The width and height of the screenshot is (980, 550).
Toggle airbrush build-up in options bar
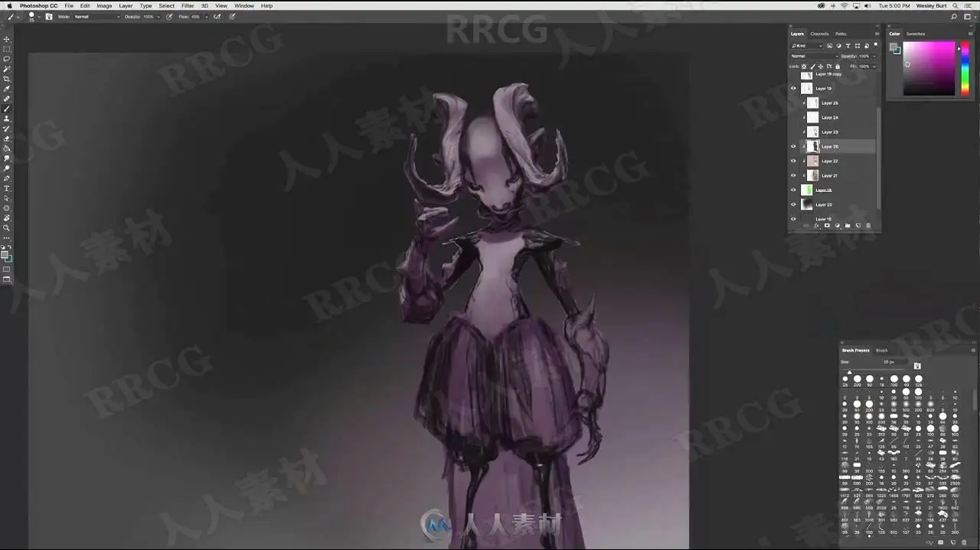pos(217,16)
